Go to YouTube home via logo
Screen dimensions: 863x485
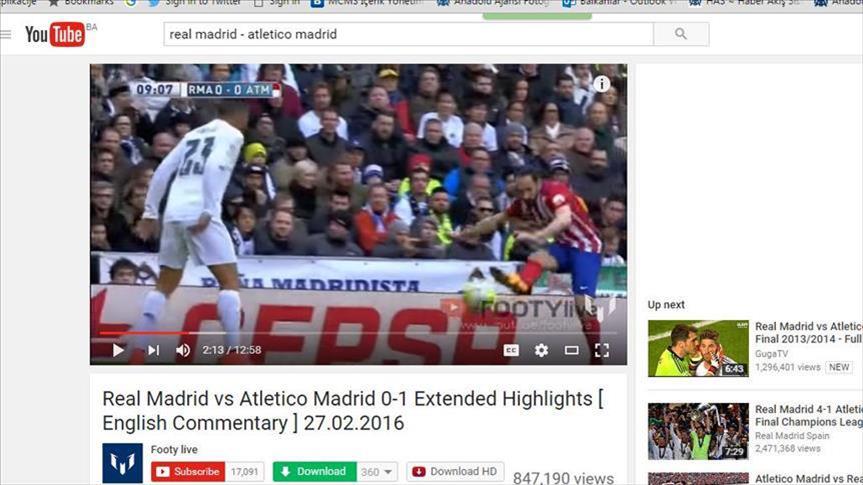click(55, 35)
